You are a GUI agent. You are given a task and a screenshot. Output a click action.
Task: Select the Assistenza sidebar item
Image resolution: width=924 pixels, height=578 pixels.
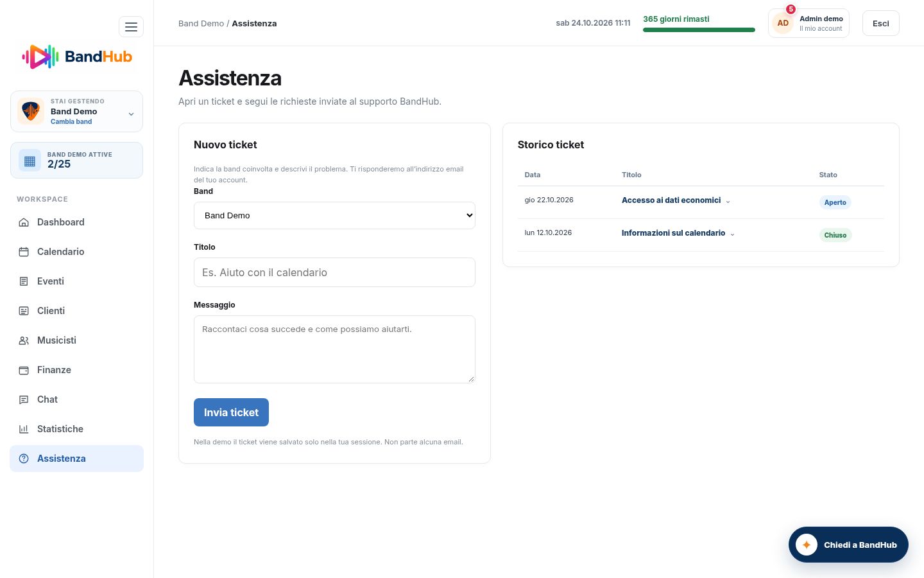click(76, 459)
